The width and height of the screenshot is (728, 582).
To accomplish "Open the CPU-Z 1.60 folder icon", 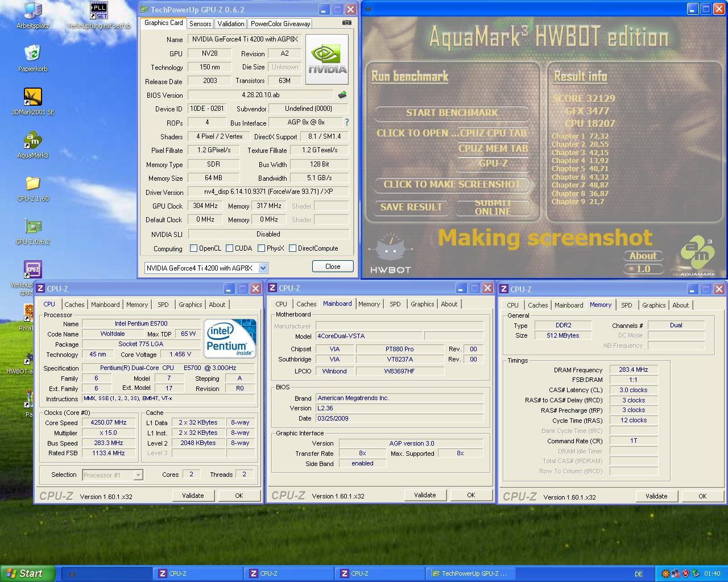I will (32, 184).
